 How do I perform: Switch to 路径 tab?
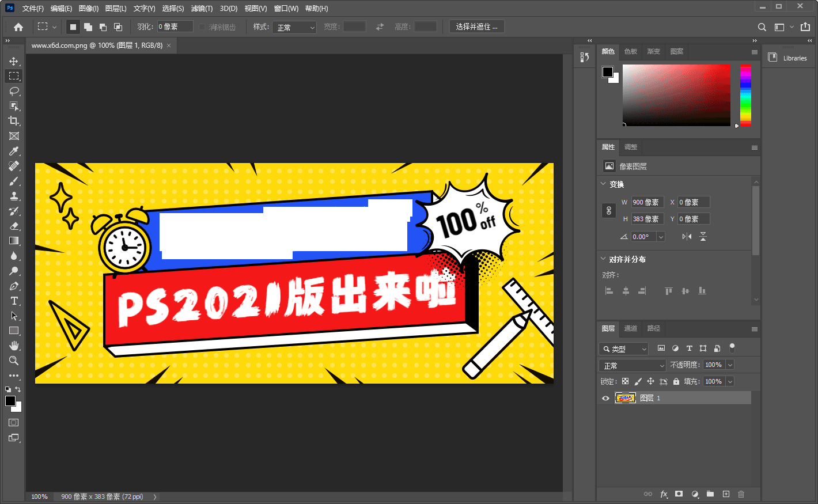[x=654, y=328]
